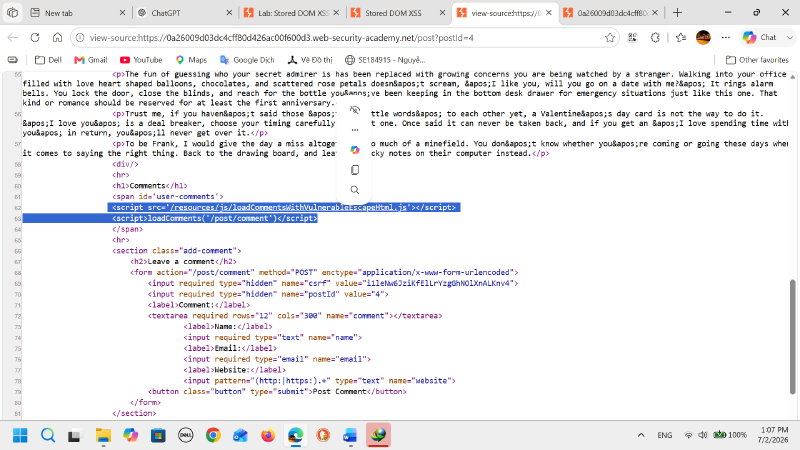Open the SE184915 bookmark
Image resolution: width=800 pixels, height=450 pixels.
(x=385, y=60)
